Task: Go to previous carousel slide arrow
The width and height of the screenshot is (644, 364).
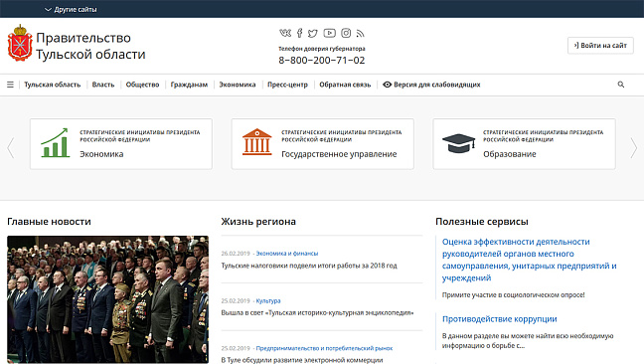Action: tap(11, 148)
